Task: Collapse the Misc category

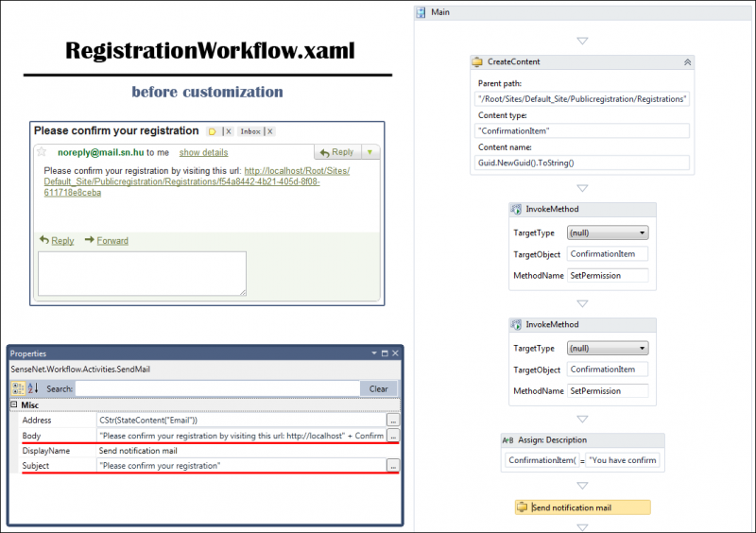Action: coord(14,404)
